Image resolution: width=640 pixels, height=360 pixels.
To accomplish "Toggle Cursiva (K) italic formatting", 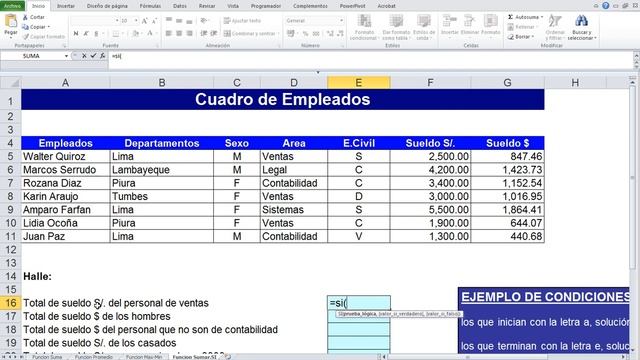I will pos(86,33).
